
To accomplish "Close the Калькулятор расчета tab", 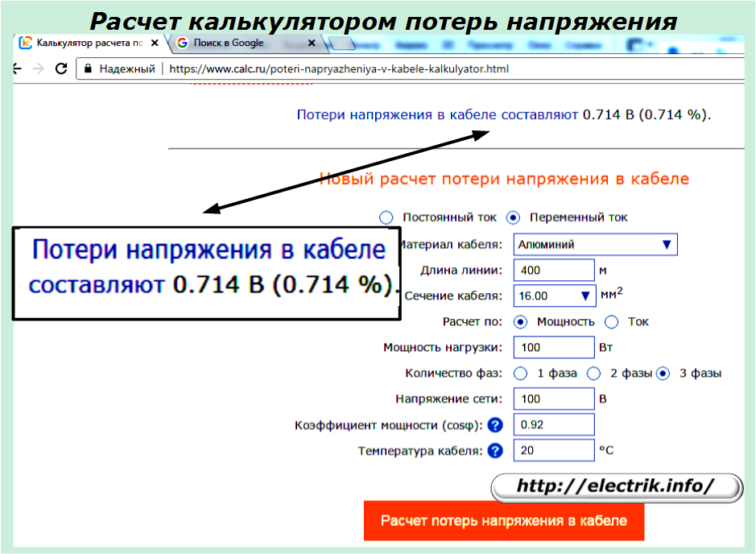I will pos(155,43).
